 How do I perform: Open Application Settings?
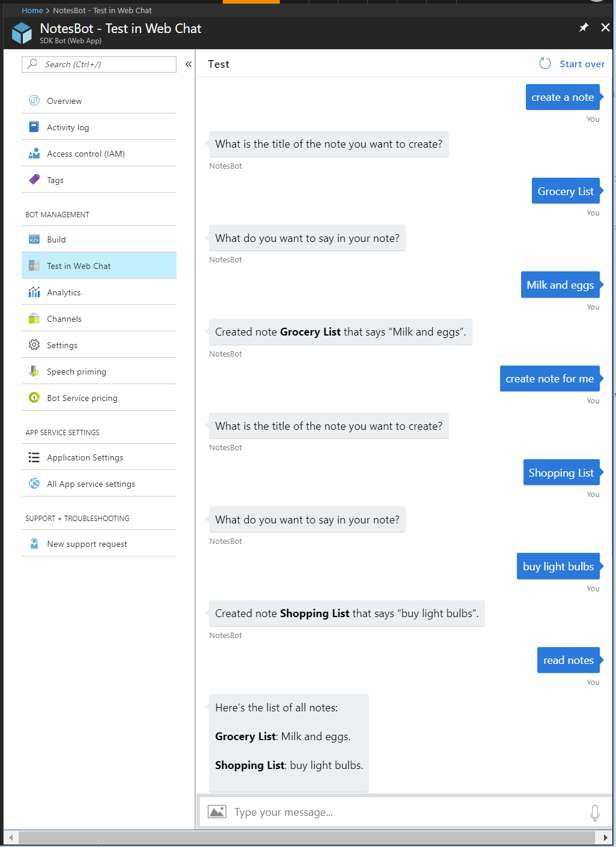point(85,457)
